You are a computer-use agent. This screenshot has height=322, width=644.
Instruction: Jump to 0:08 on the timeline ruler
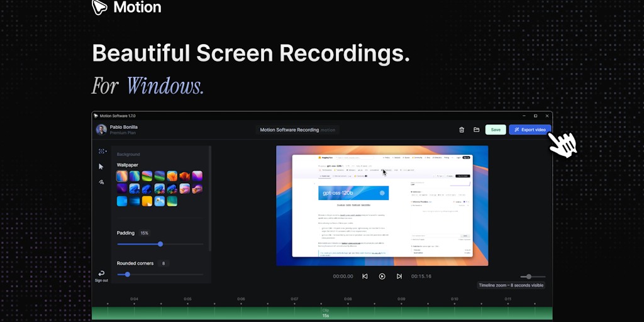(x=348, y=299)
